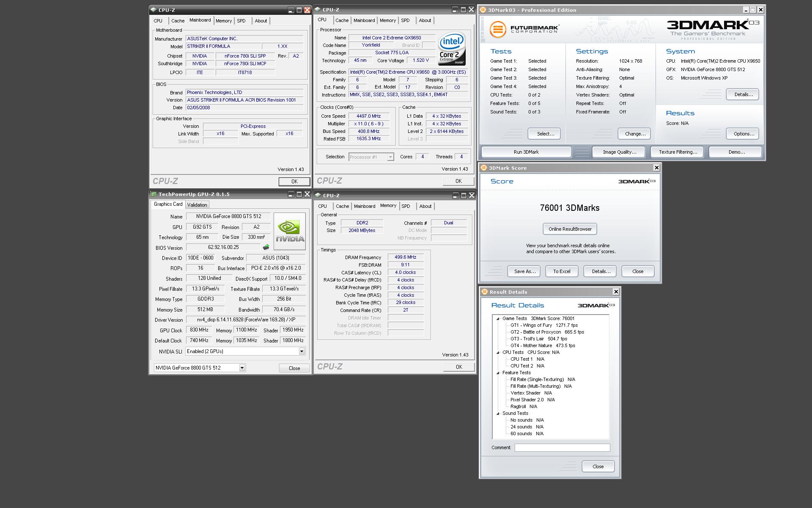Click Core Speed value 4497.0 MHz
This screenshot has width=812, height=508.
click(368, 116)
